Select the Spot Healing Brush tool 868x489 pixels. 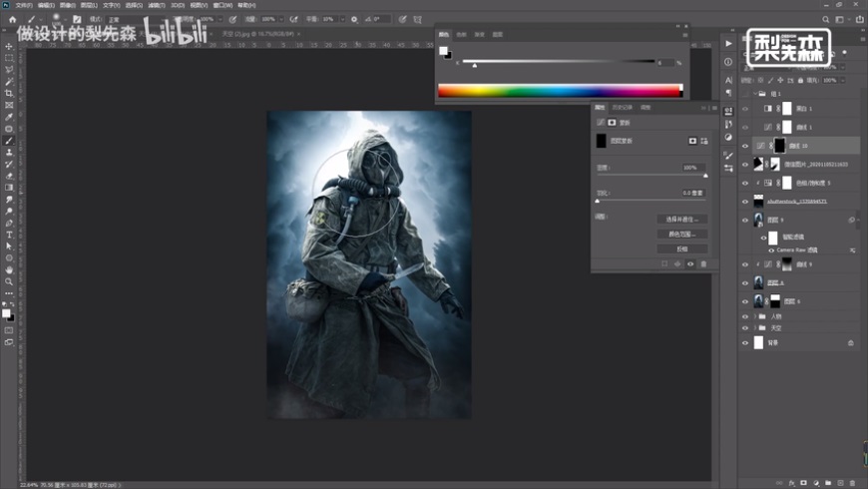point(9,129)
